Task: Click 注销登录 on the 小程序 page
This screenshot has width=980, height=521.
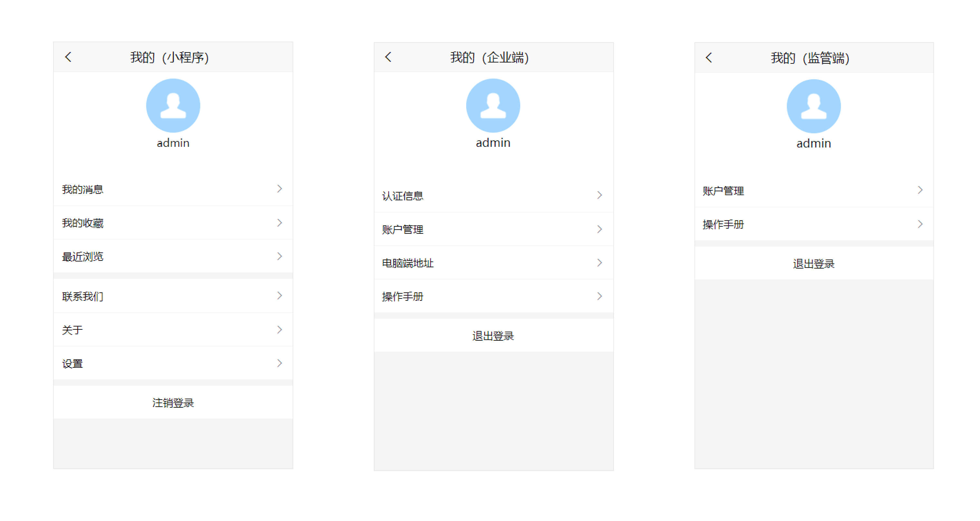Action: pos(173,402)
